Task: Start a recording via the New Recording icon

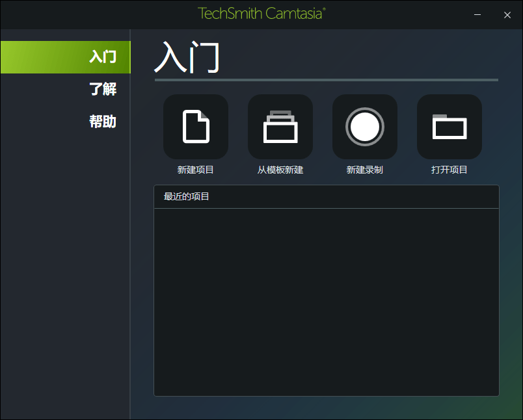Action: coord(365,127)
